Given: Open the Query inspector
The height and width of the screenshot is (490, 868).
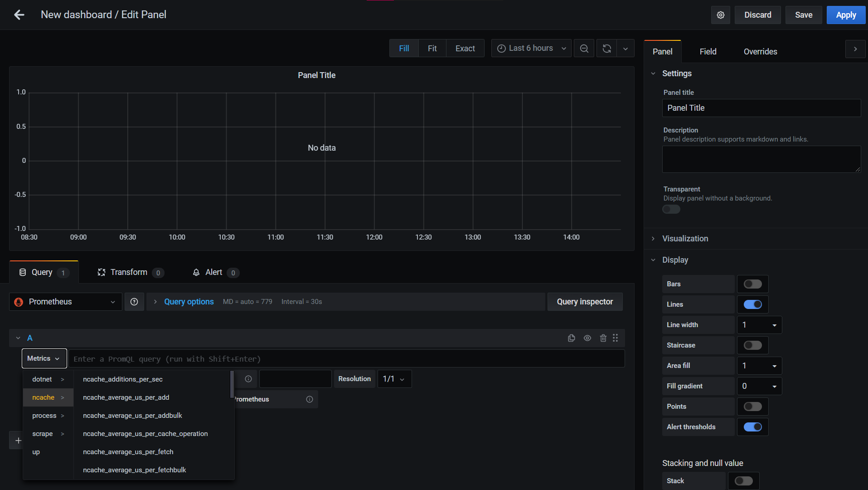Looking at the screenshot, I should (x=585, y=302).
